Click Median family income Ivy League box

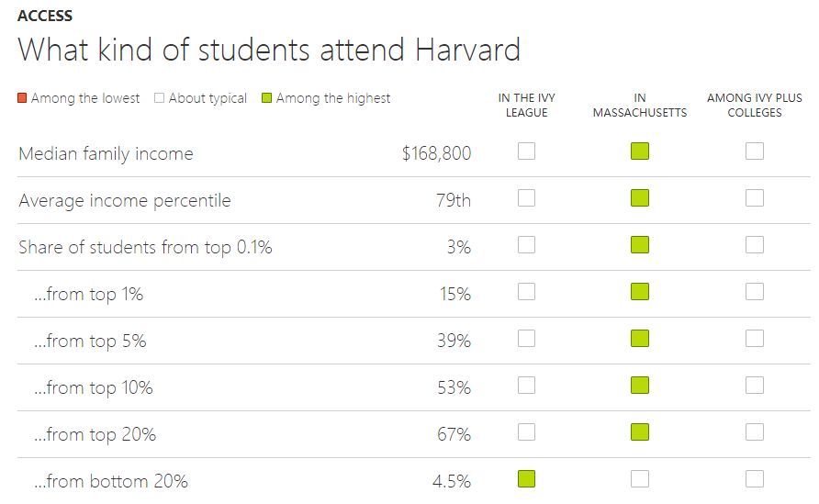point(526,151)
